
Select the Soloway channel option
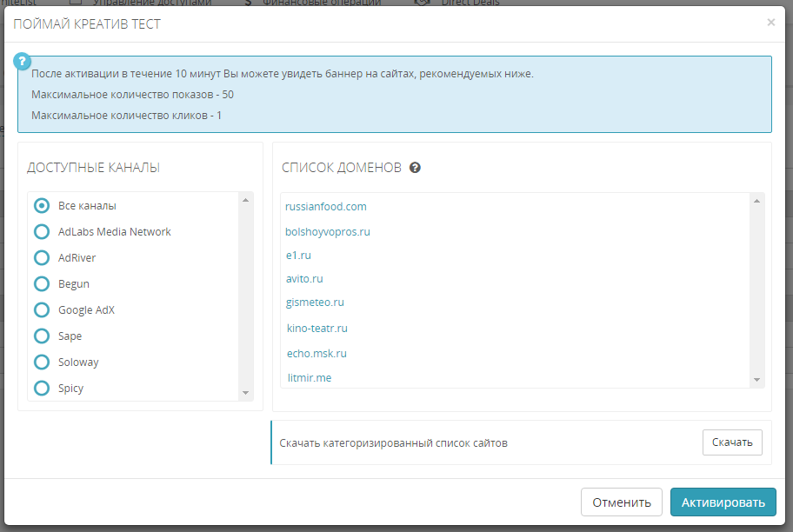click(42, 362)
